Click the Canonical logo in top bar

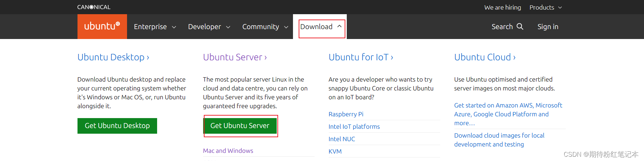[x=94, y=7]
